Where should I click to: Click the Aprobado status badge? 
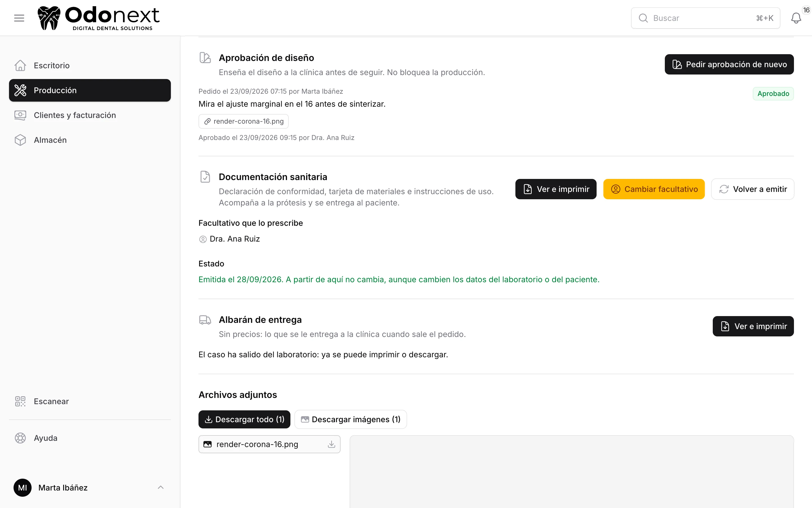773,94
